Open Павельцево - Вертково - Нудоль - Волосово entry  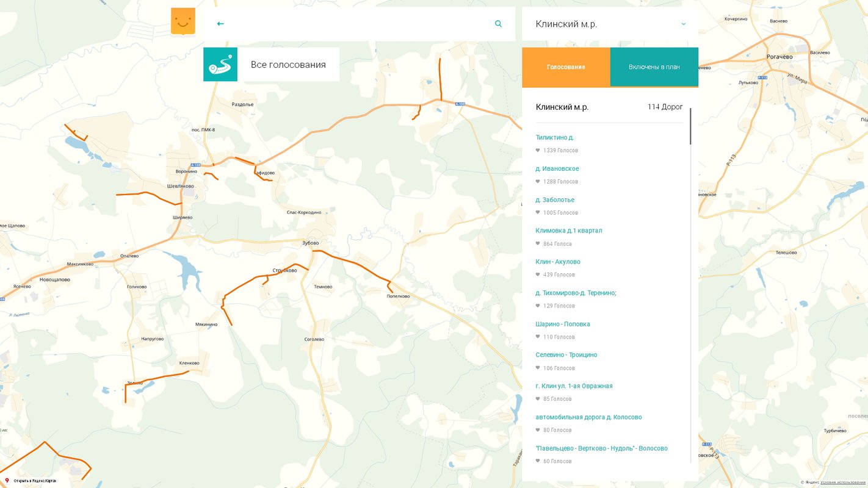click(602, 448)
